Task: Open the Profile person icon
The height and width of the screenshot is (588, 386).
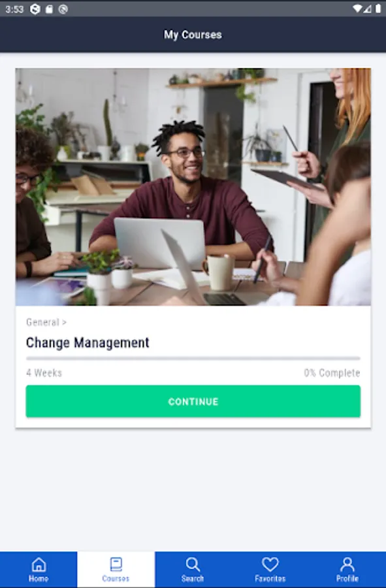Action: [347, 564]
